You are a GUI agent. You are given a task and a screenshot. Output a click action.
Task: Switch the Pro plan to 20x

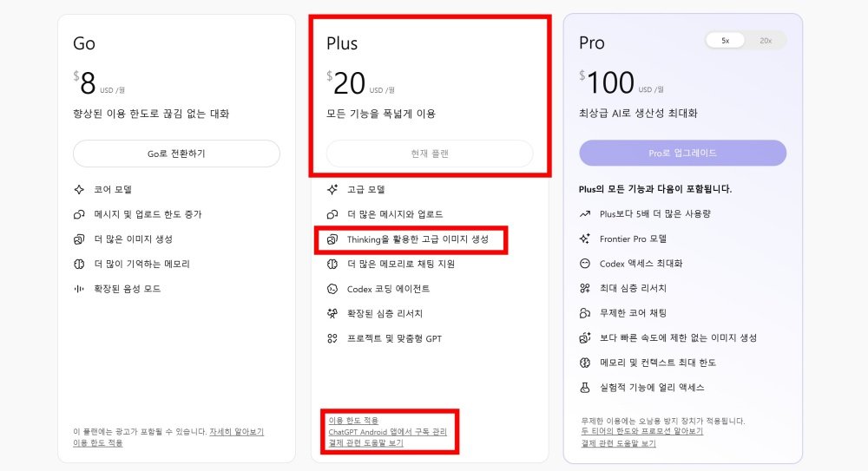click(766, 41)
